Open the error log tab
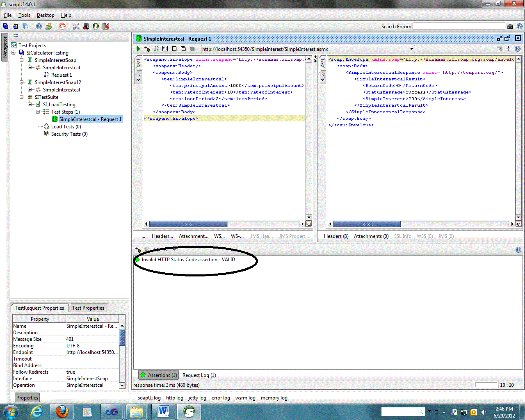 [x=221, y=398]
